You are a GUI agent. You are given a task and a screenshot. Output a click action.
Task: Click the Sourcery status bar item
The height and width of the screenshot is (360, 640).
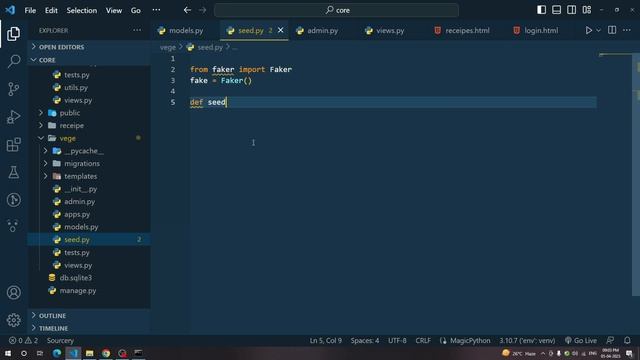point(60,340)
